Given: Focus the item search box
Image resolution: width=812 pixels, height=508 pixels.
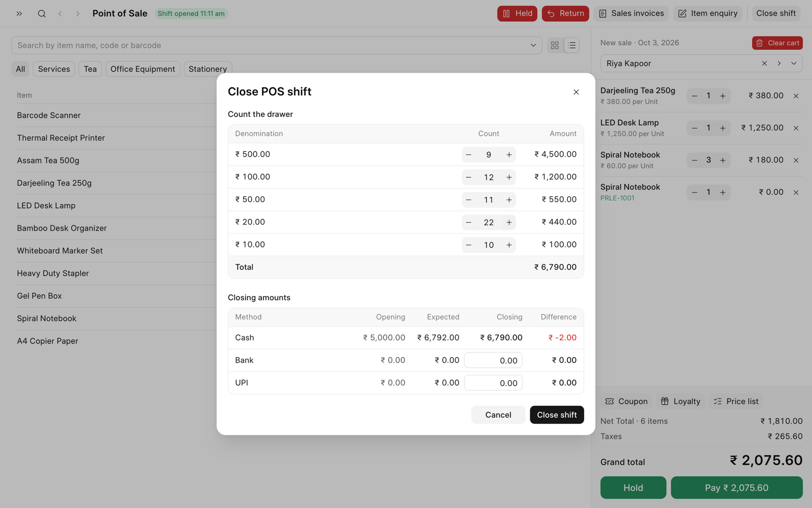Looking at the screenshot, I should point(277,45).
